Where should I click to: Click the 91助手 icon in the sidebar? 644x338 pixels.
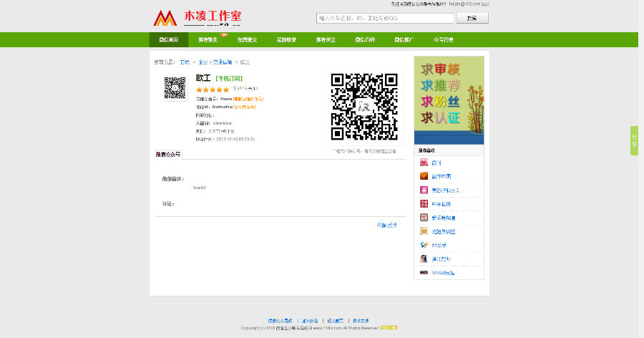(424, 245)
